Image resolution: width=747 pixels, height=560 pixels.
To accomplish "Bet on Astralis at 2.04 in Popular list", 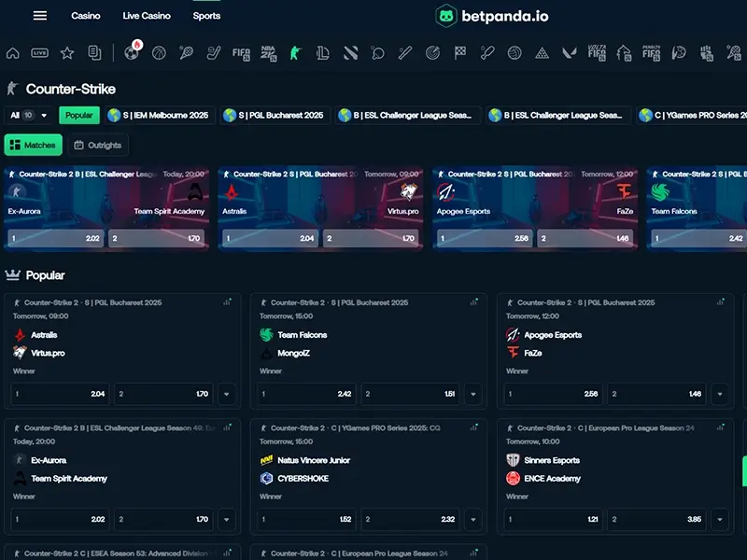I will (60, 394).
